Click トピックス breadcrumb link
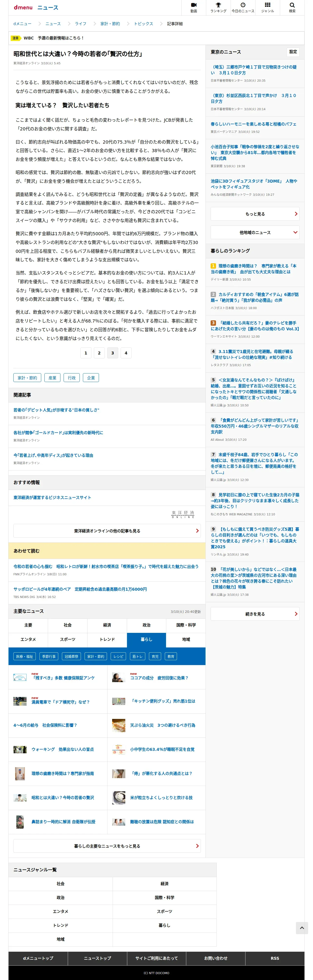The height and width of the screenshot is (980, 313). (143, 24)
